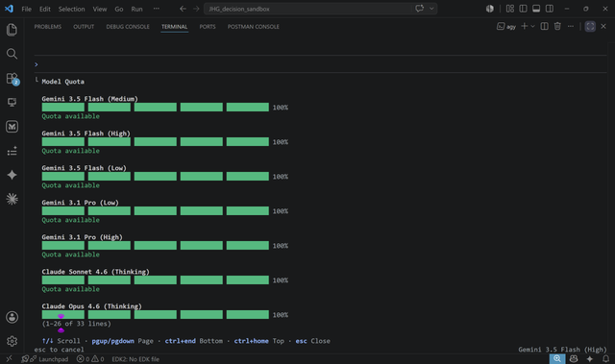Click the Gemini 3.5 Flash (High) model indicator
The image size is (615, 364).
562,350
